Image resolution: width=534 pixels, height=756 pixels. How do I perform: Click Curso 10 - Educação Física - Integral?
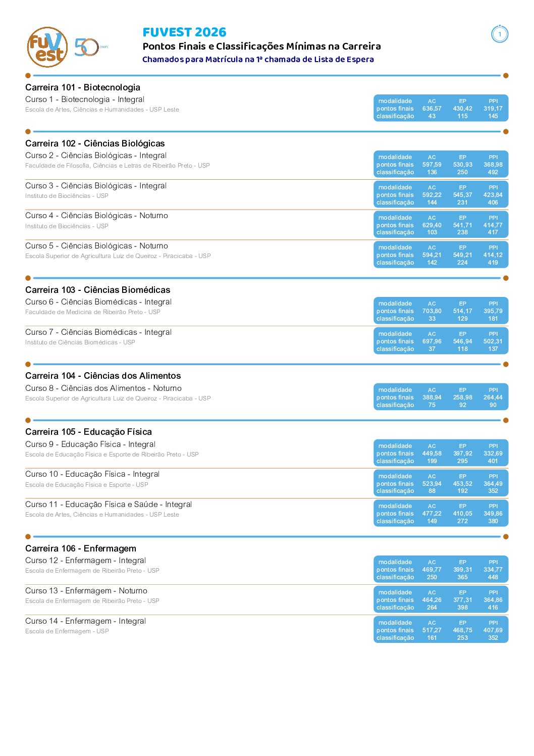point(92,474)
